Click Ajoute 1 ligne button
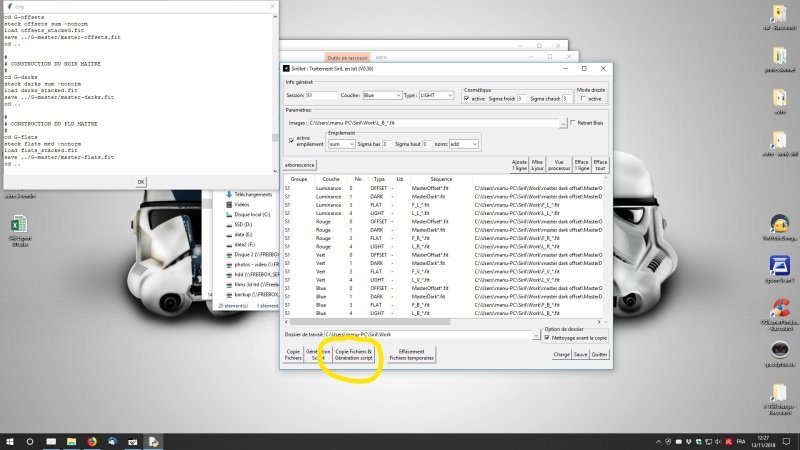Image resolution: width=800 pixels, height=450 pixels. 519,165
